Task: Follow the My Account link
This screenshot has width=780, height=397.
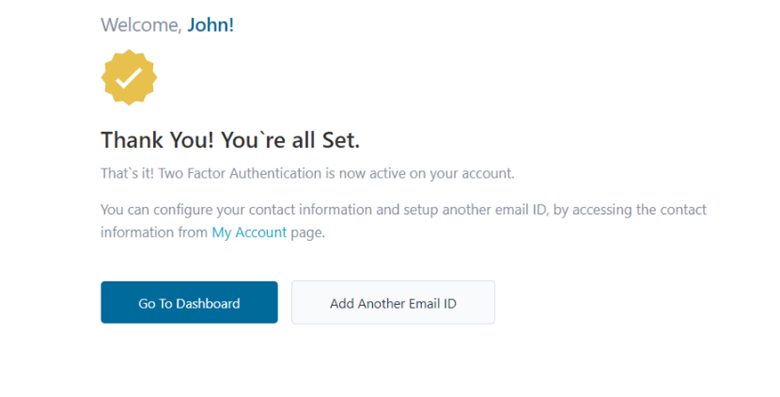Action: tap(249, 232)
